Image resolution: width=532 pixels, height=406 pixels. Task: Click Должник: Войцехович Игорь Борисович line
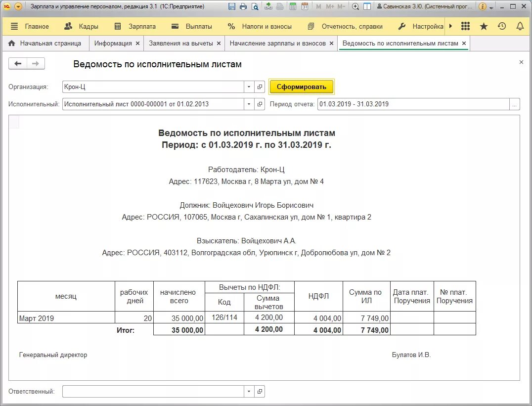coord(247,205)
